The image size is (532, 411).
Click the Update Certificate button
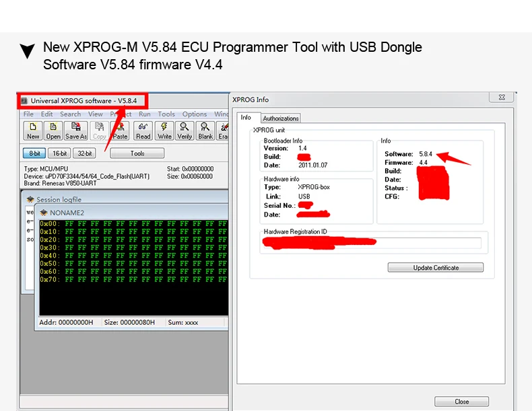436,267
